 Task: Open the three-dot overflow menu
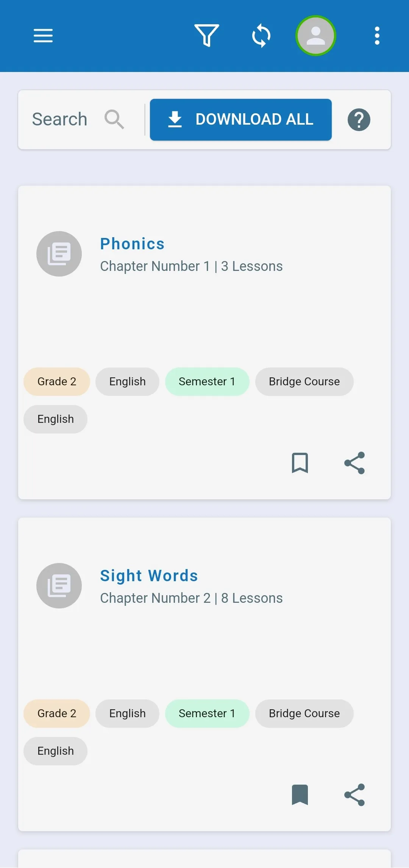(377, 36)
